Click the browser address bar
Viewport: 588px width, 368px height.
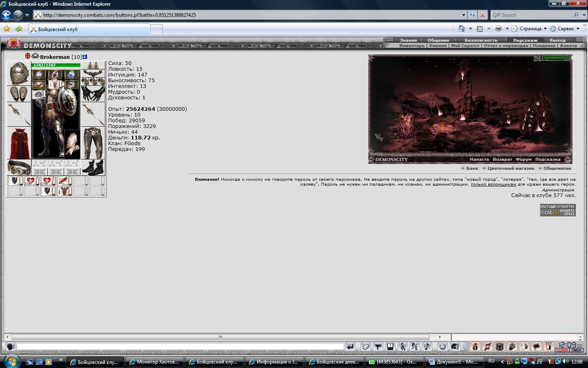coord(249,15)
